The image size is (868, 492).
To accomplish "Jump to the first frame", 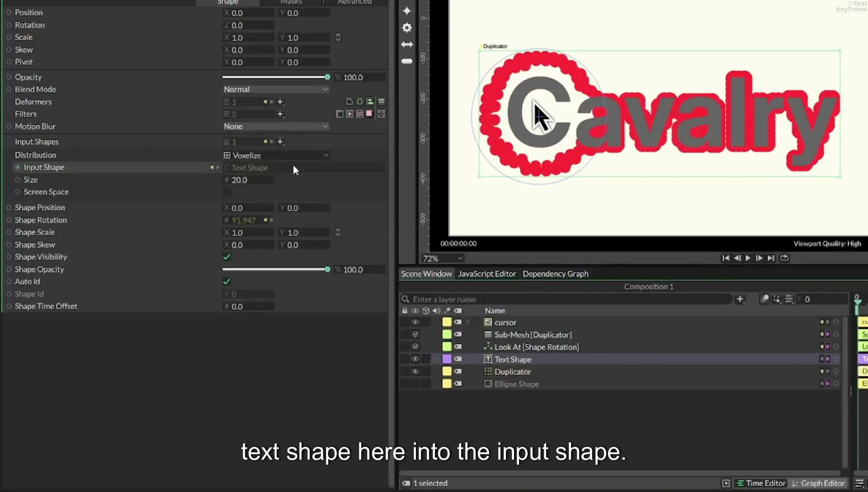I will (726, 258).
